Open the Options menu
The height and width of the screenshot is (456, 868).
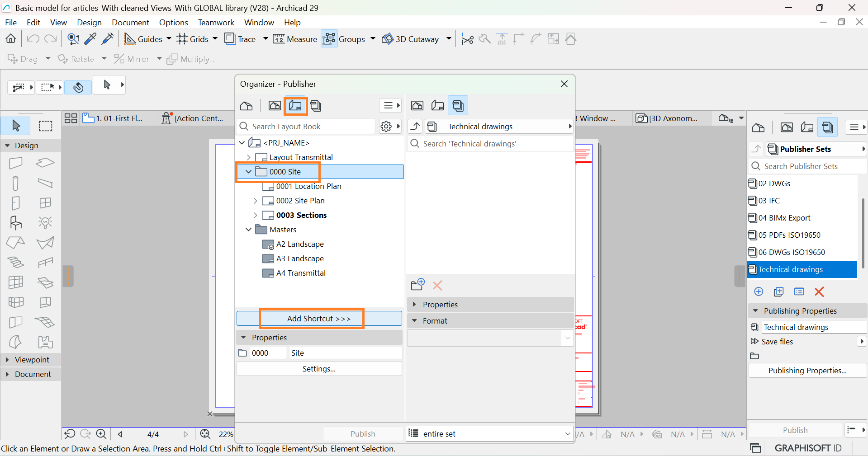pos(173,22)
